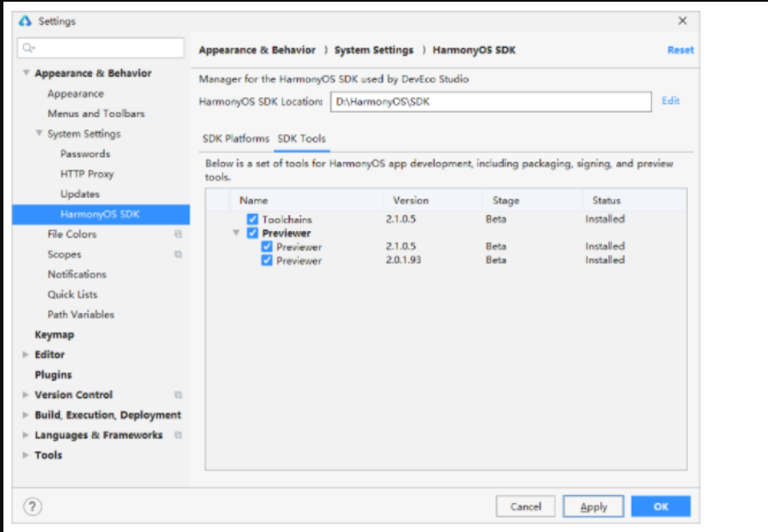Collapse the Appearance & Behavior section
Viewport: 768px width, 532px height.
[x=26, y=72]
